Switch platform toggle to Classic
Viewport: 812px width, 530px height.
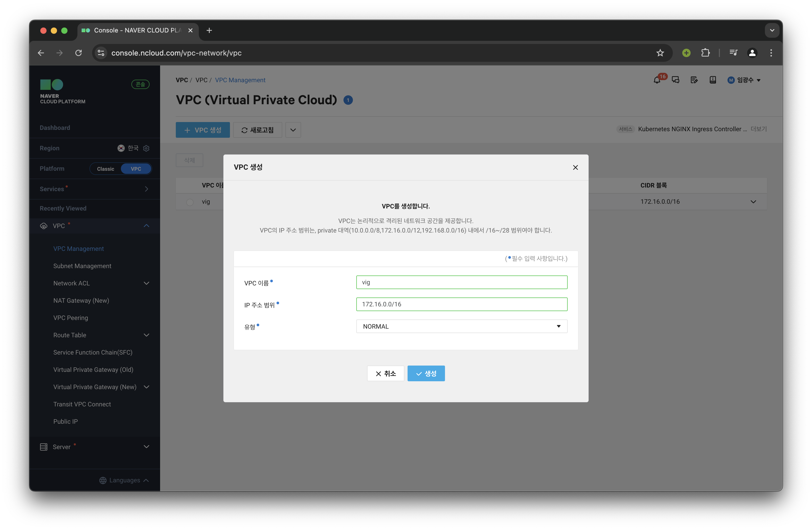(x=105, y=169)
